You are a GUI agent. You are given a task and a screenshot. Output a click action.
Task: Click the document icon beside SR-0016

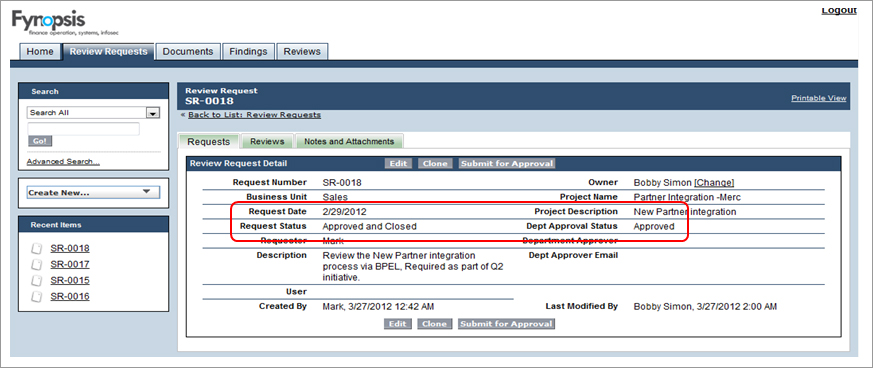(x=37, y=297)
